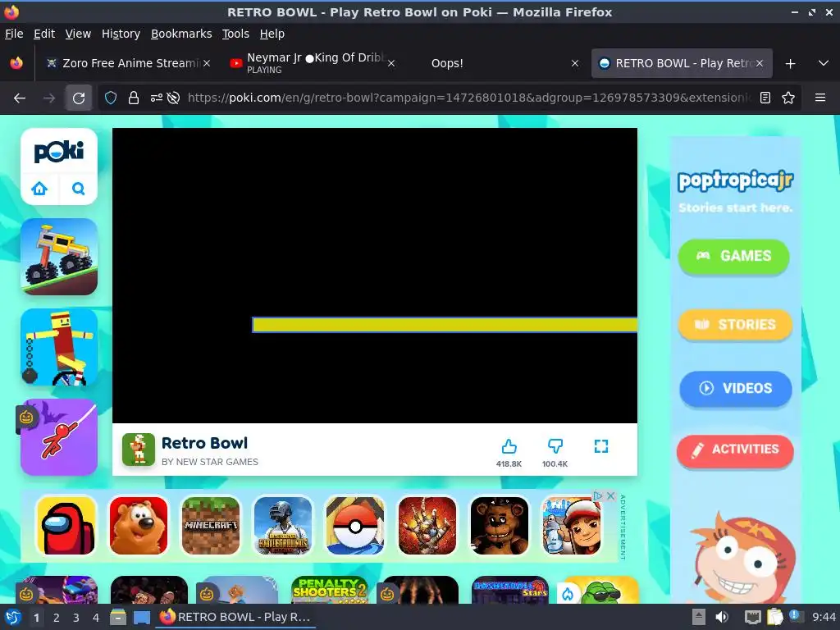Image resolution: width=840 pixels, height=630 pixels.
Task: Open the Firefox hamburger application menu
Action: coord(820,98)
